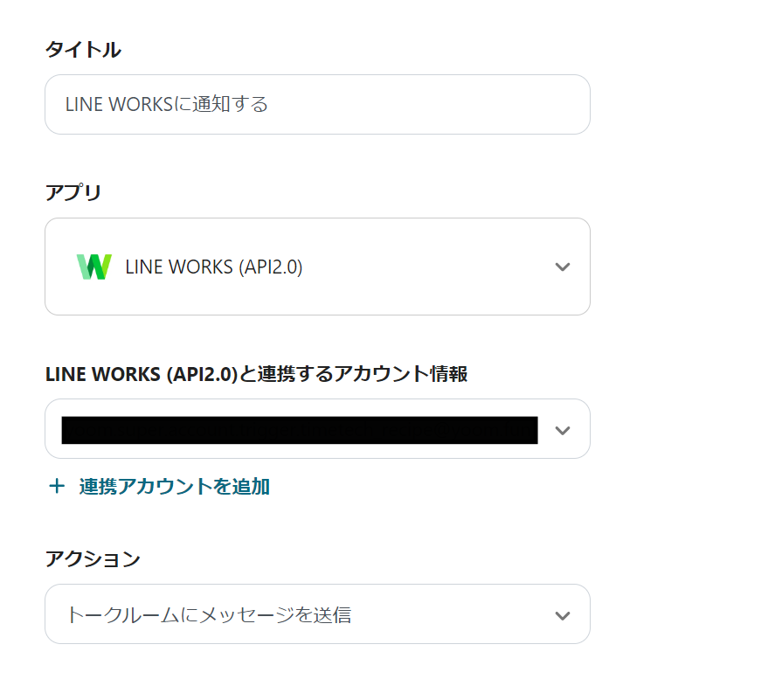This screenshot has width=782, height=700.
Task: Click the アクション field label
Action: tap(93, 559)
